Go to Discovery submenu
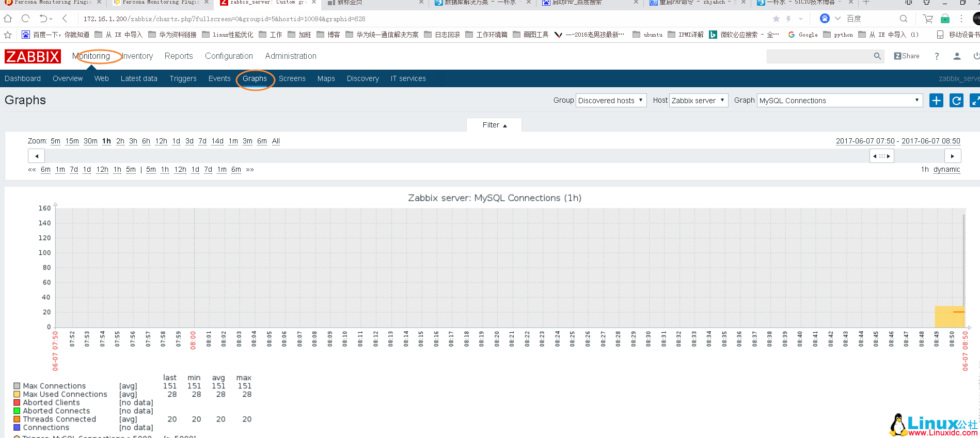 362,78
